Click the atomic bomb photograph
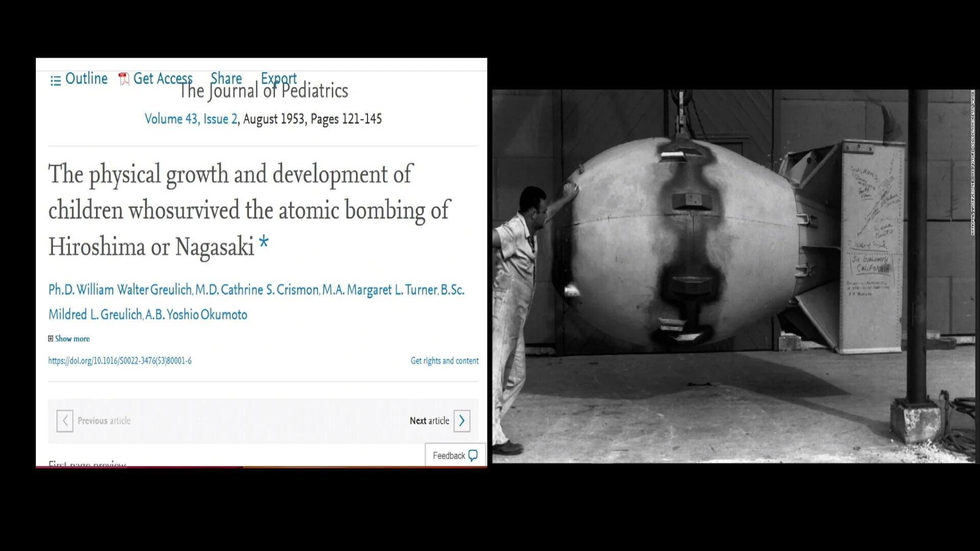 click(733, 276)
